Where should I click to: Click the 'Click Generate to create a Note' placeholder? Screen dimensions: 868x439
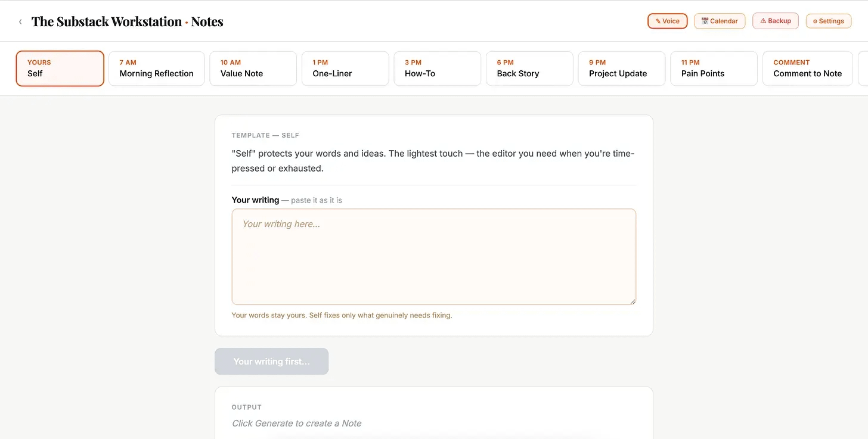pyautogui.click(x=296, y=424)
